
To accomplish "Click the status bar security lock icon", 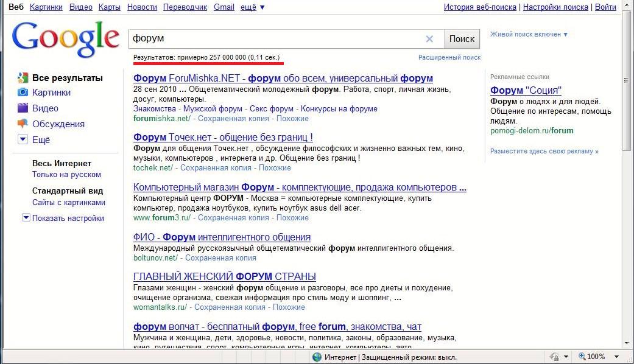I will point(554,357).
